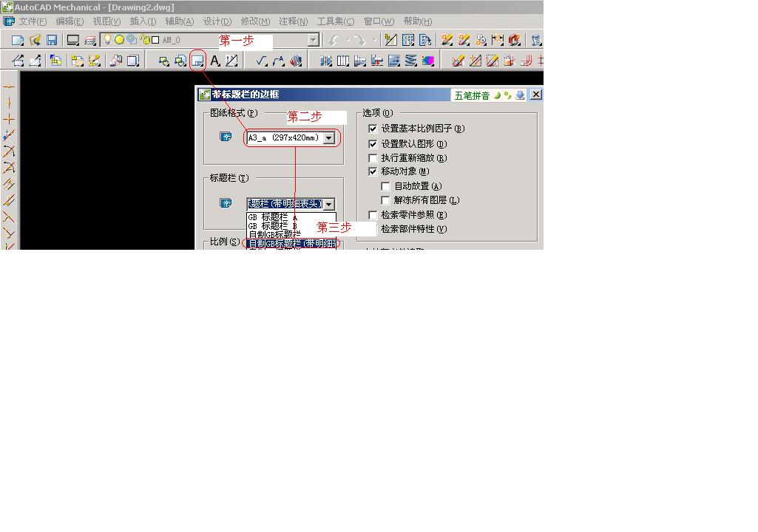Click the red-brown power symbol toolbar icon
This screenshot has width=758, height=532.
[515, 41]
